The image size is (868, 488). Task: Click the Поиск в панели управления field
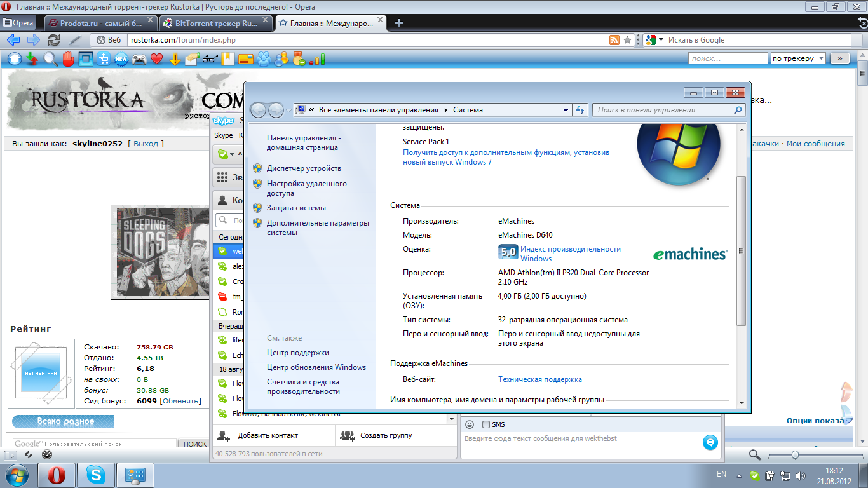669,110
